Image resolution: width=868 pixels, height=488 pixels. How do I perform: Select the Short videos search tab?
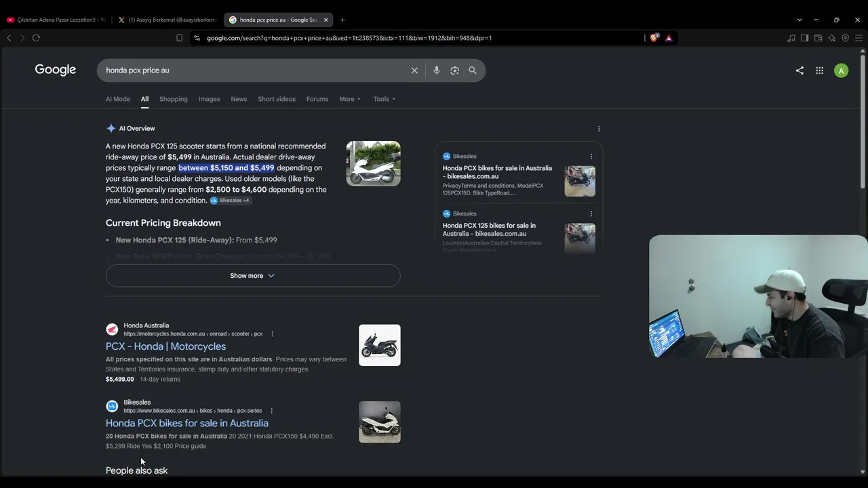pyautogui.click(x=277, y=99)
